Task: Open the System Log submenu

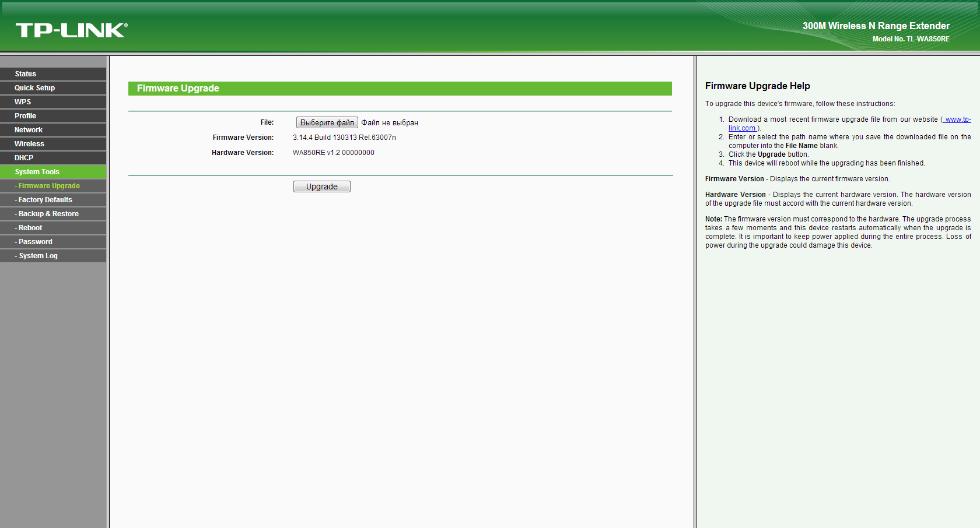Action: (x=53, y=256)
